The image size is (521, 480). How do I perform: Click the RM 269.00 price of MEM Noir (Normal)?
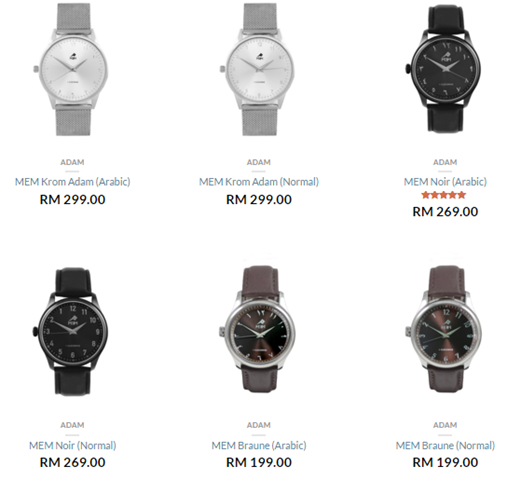[x=73, y=462]
